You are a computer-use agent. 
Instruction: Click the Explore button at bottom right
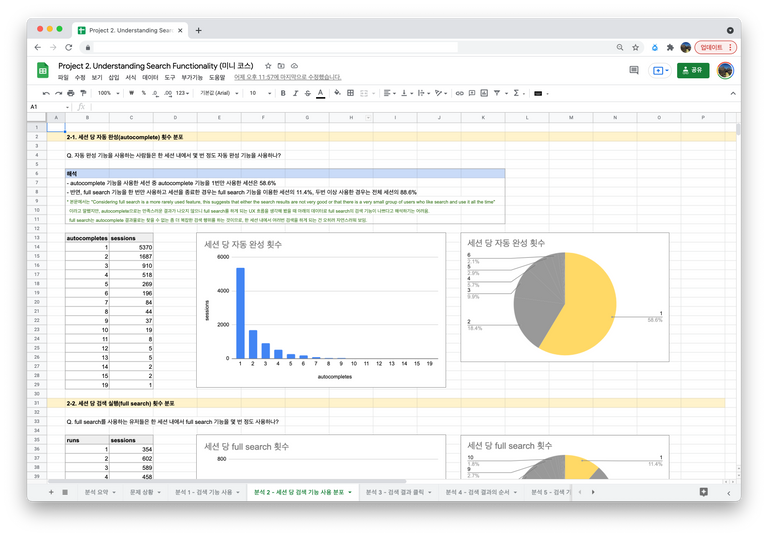point(703,492)
